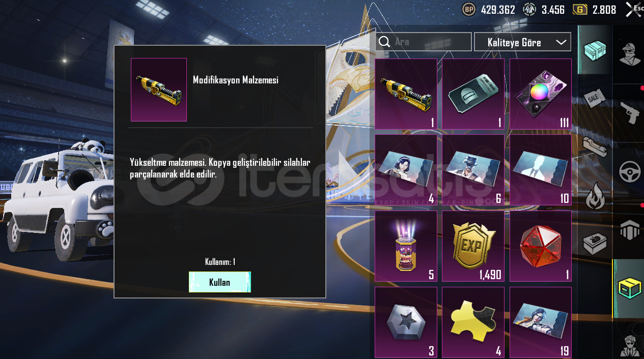
Task: Switch to the pistol weapons tab
Action: pyautogui.click(x=629, y=112)
